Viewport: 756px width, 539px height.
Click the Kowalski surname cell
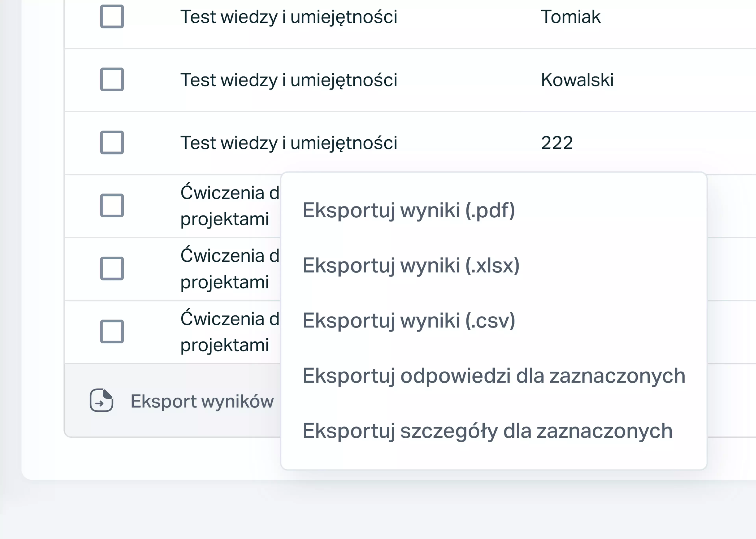[577, 80]
